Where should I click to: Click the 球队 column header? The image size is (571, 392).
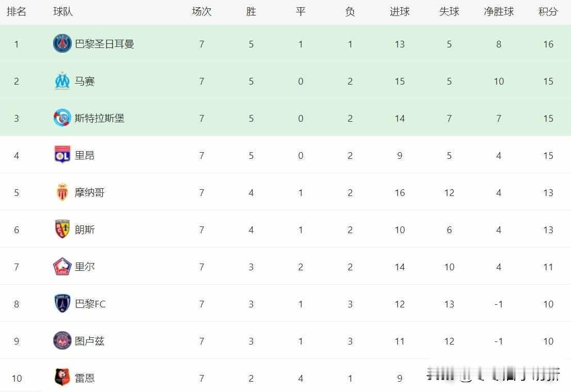[x=63, y=12]
